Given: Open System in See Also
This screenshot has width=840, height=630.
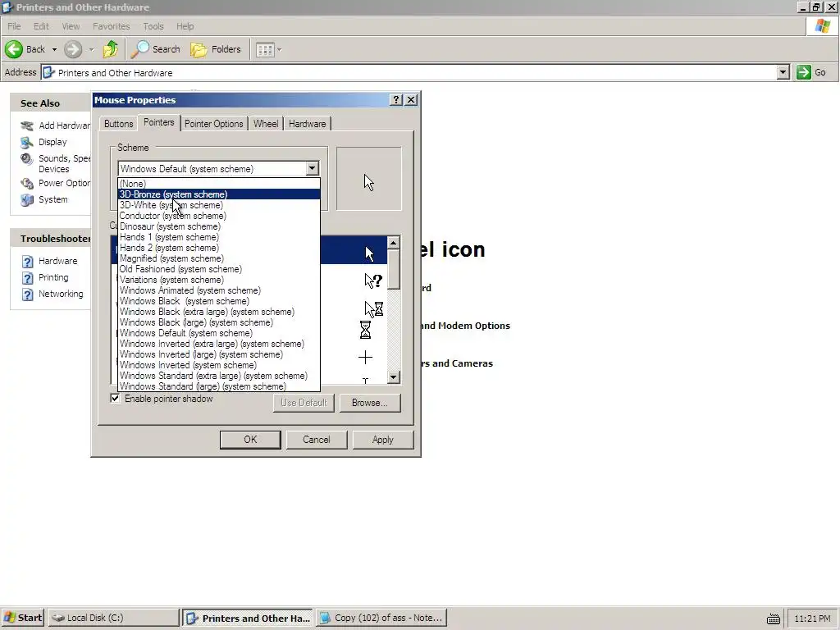Looking at the screenshot, I should tap(52, 199).
